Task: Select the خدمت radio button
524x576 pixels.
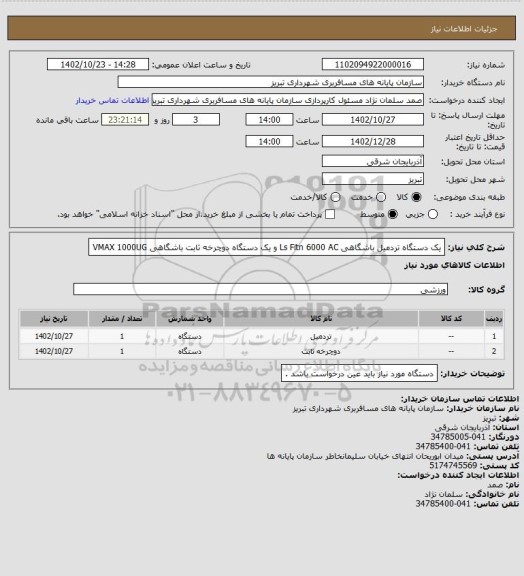Action: (381, 197)
